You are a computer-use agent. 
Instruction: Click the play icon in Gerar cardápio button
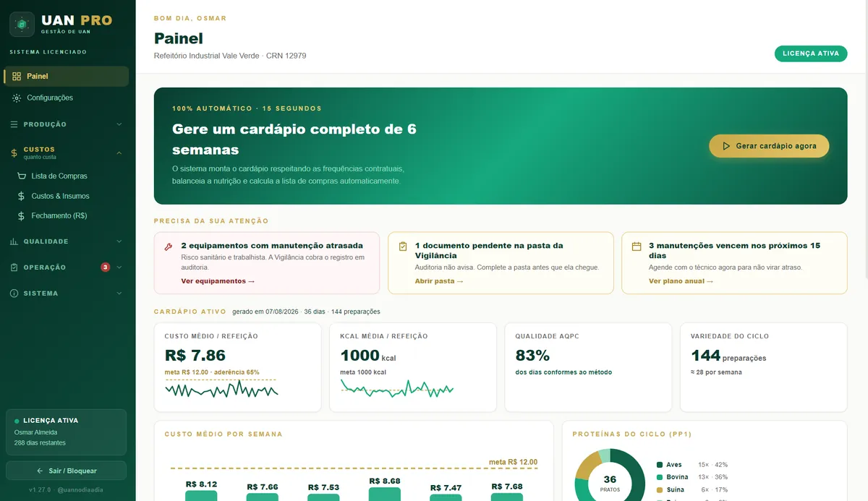coord(726,146)
